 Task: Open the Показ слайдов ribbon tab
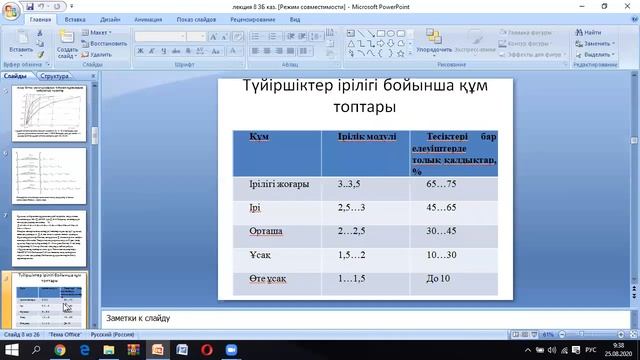pos(196,20)
